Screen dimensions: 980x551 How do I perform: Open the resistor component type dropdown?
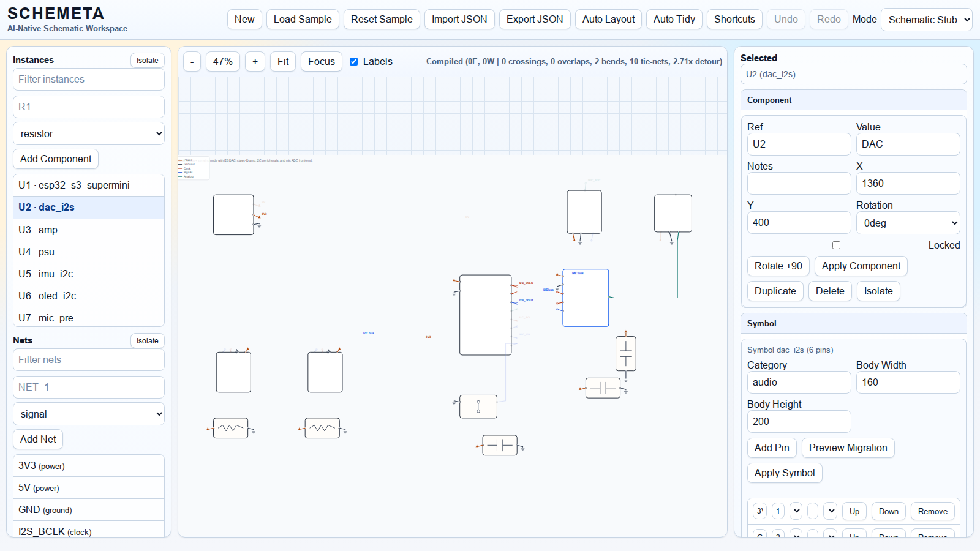click(x=89, y=134)
